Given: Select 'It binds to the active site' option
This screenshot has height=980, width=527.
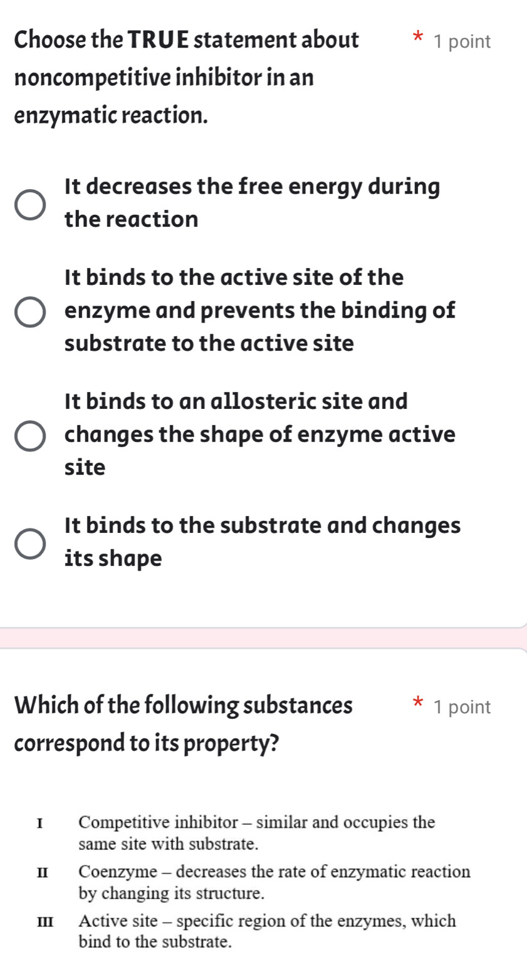Looking at the screenshot, I should pyautogui.click(x=29, y=311).
